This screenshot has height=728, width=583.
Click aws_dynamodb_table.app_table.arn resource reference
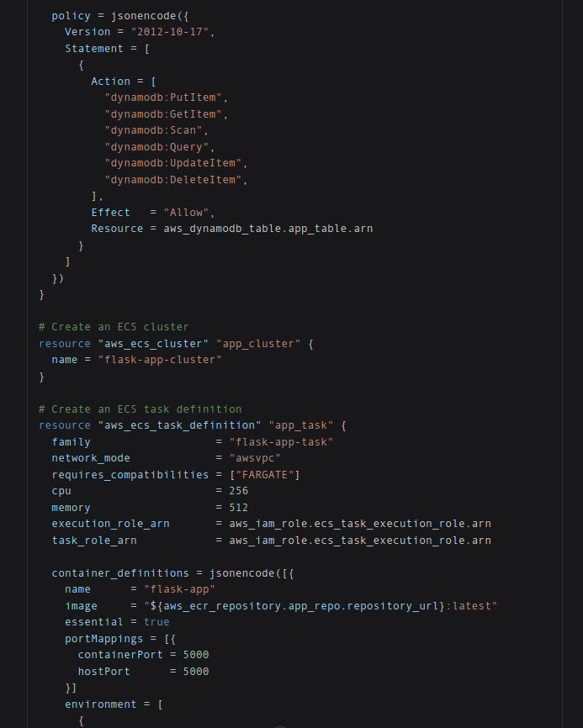click(x=268, y=229)
